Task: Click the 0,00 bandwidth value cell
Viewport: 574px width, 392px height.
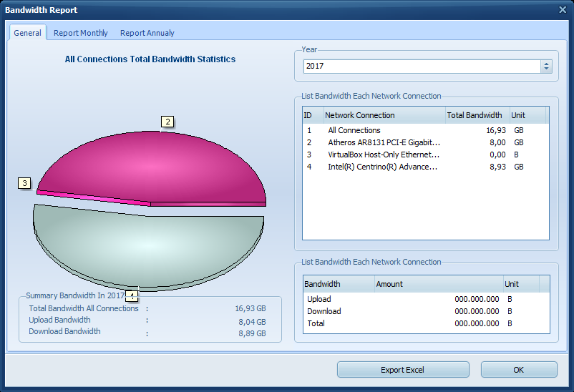Action: click(497, 155)
